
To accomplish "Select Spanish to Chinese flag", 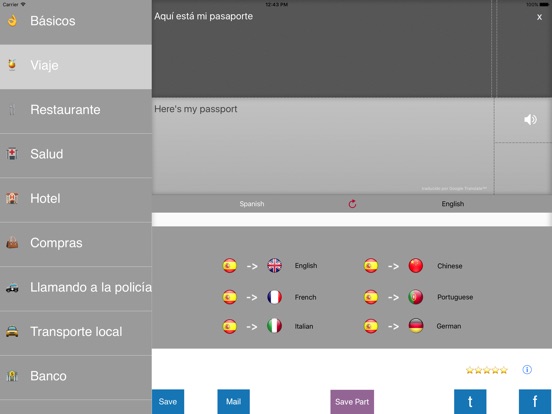I will click(416, 266).
